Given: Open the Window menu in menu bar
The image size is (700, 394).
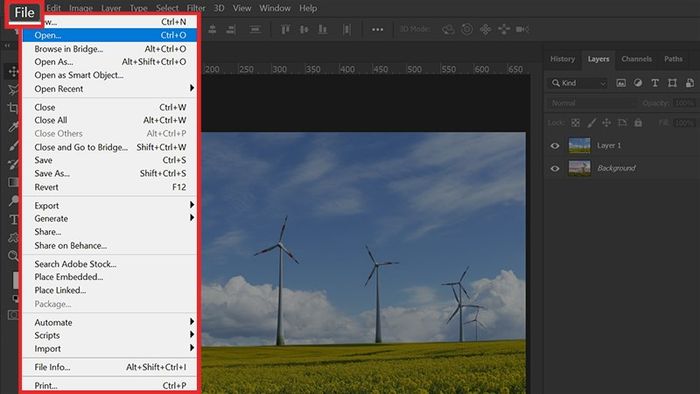Looking at the screenshot, I should pyautogui.click(x=275, y=8).
